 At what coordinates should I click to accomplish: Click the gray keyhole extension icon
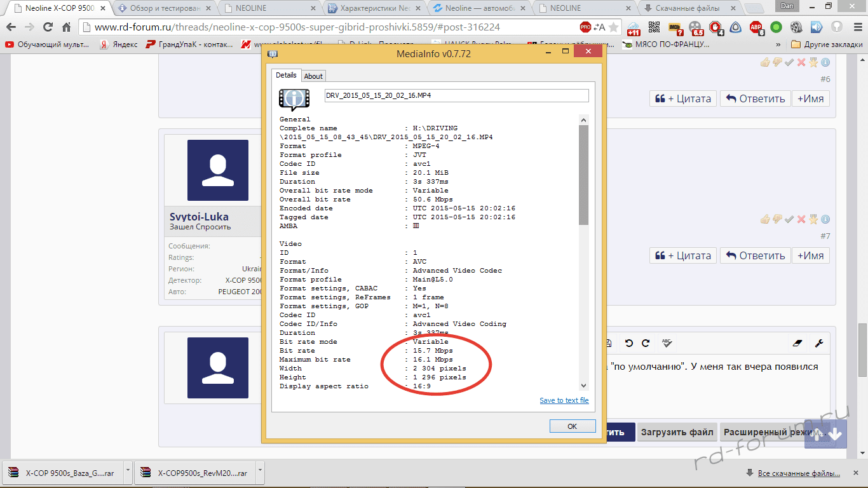coord(837,27)
